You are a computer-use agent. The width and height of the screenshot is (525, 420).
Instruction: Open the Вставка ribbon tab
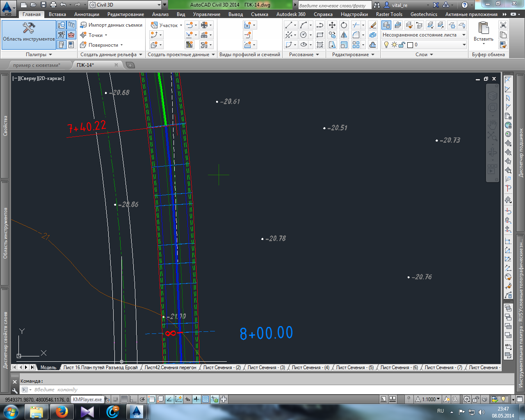click(x=57, y=14)
